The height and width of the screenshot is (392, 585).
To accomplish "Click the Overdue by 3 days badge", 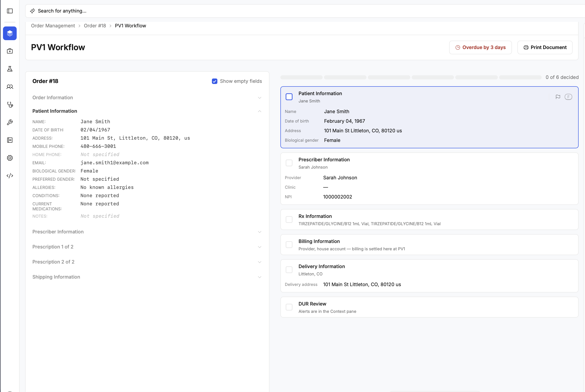I will tap(480, 47).
